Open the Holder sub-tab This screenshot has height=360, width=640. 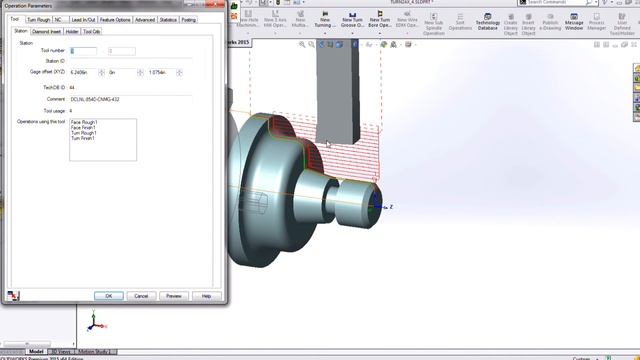(72, 31)
